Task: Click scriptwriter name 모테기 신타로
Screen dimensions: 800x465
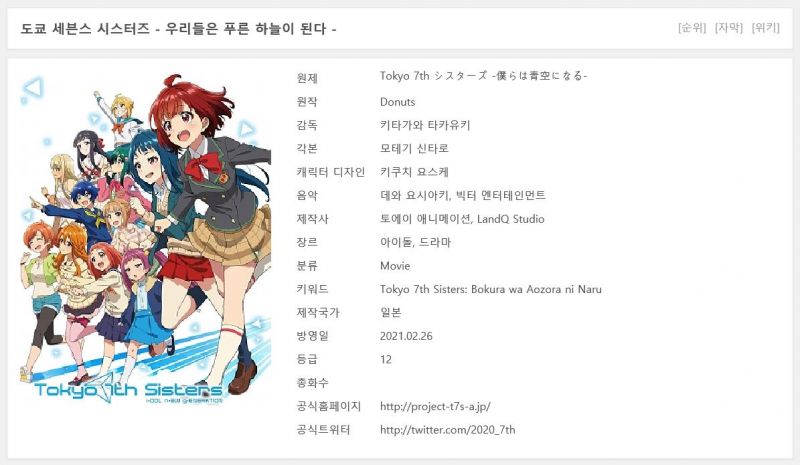Action: pos(414,149)
